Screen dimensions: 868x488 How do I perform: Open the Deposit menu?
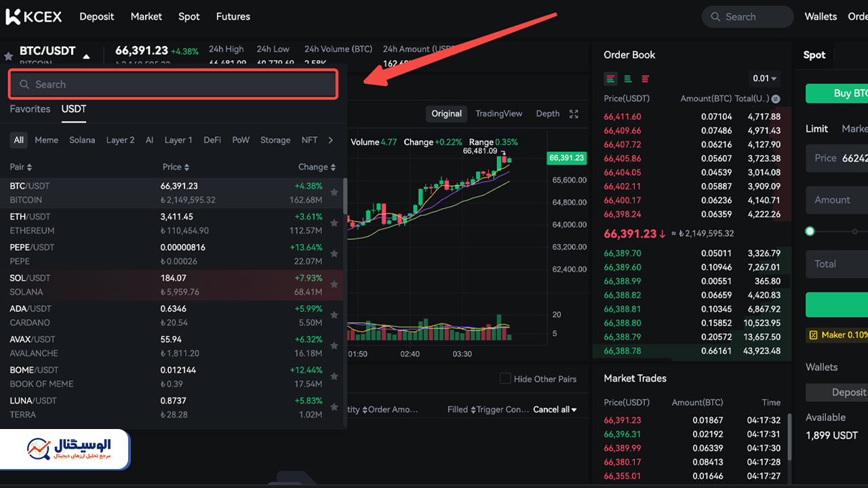coord(97,16)
